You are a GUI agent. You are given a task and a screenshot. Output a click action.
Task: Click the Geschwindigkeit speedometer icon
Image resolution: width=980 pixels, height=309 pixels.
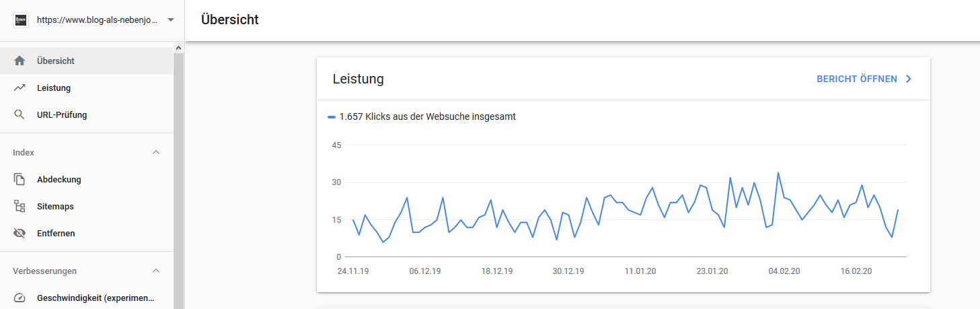(20, 298)
